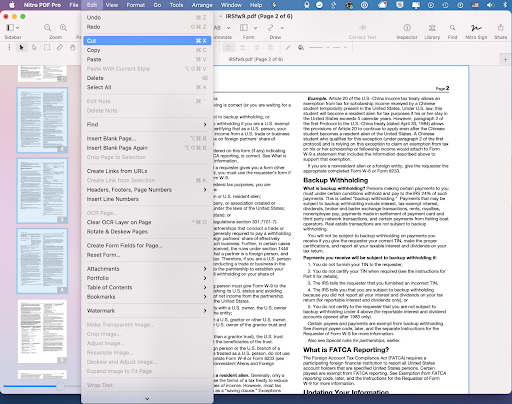Viewport: 512px width, 404px height.
Task: Click the Zoom in magnifier icon
Action: tap(63, 28)
